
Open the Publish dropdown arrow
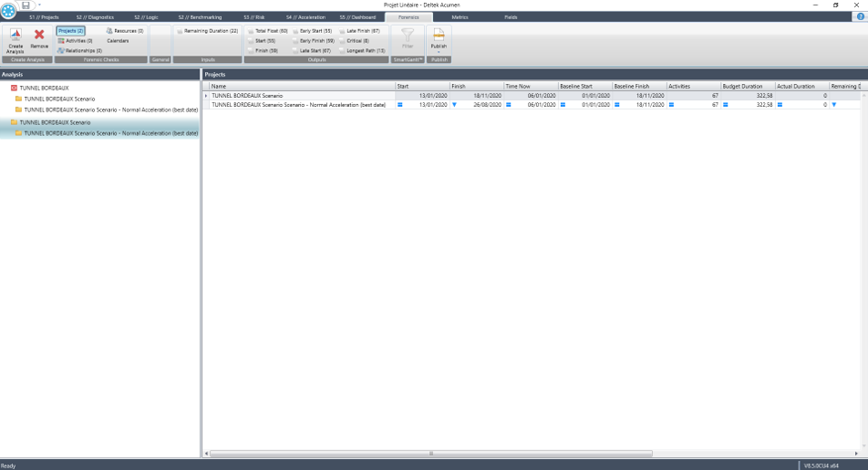click(439, 52)
